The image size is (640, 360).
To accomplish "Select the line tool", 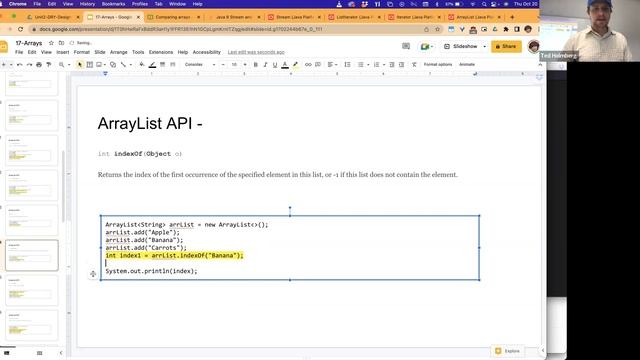I will click(123, 64).
